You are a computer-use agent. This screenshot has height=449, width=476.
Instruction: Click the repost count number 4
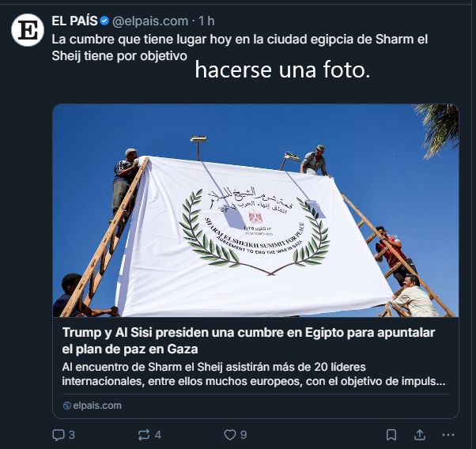click(x=158, y=435)
